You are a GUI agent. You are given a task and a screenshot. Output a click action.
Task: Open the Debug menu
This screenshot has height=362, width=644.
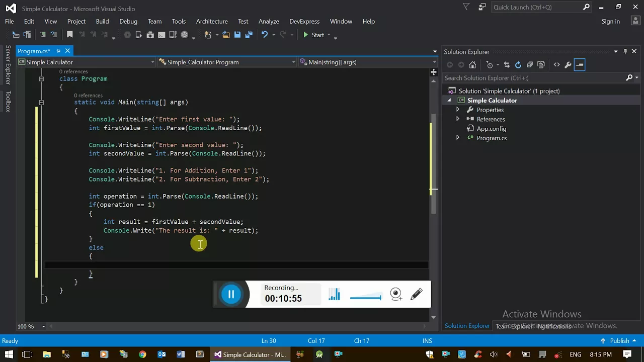[x=128, y=21]
